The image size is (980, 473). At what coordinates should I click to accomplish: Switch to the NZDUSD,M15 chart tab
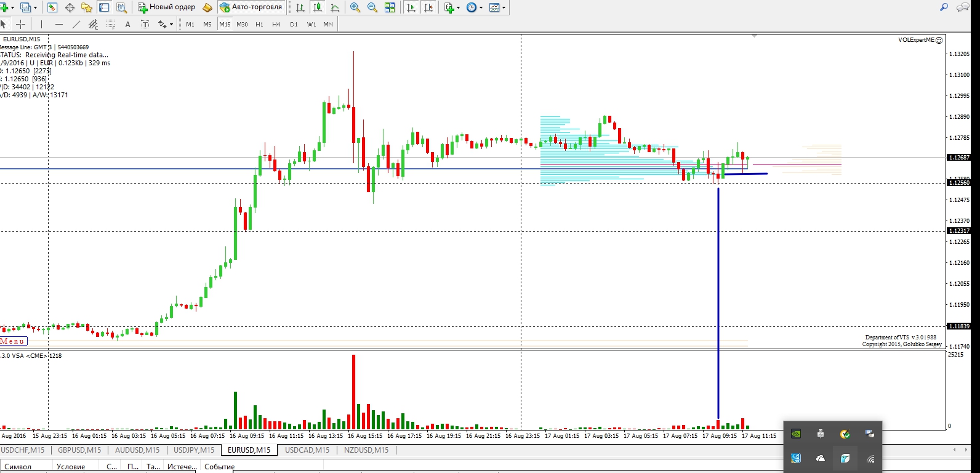(366, 450)
